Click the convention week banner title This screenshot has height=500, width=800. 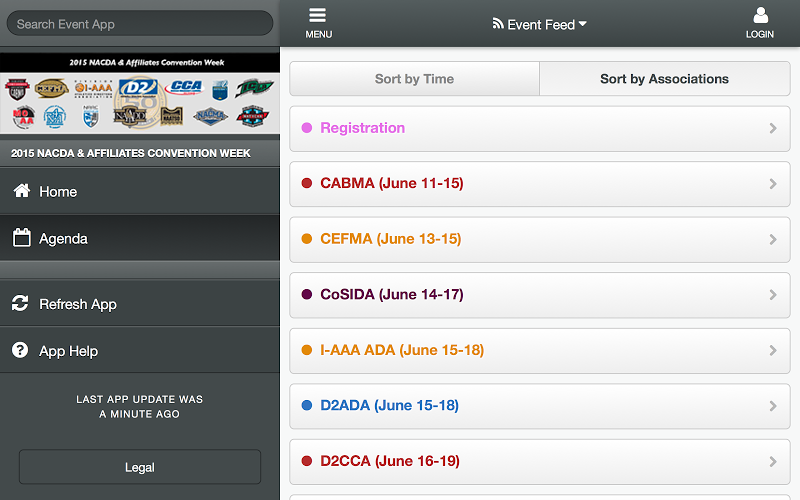pos(147,62)
